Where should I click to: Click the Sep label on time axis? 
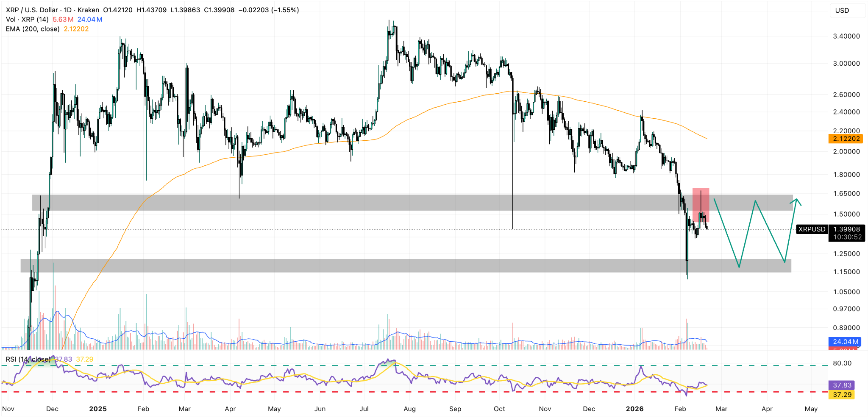coord(455,409)
